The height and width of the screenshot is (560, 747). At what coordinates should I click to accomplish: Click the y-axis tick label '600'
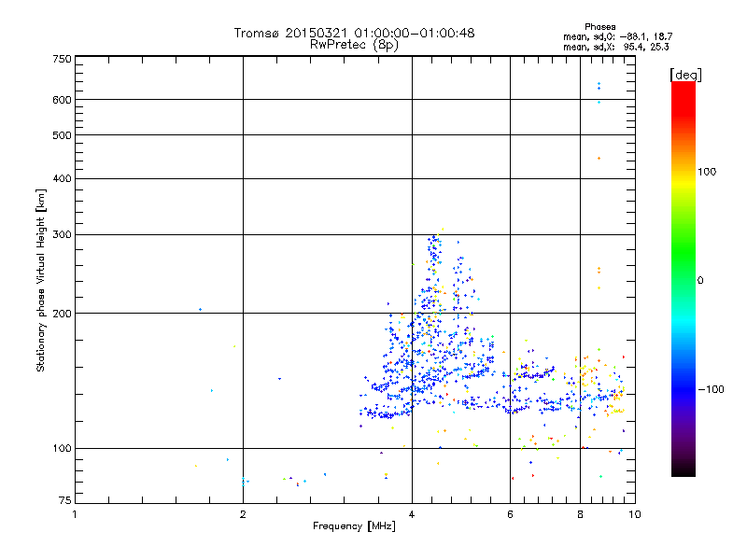62,100
